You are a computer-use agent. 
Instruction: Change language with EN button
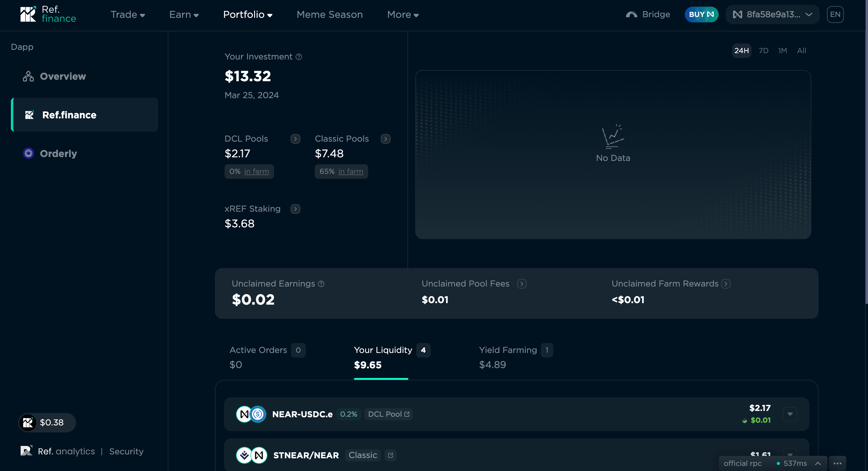click(835, 14)
